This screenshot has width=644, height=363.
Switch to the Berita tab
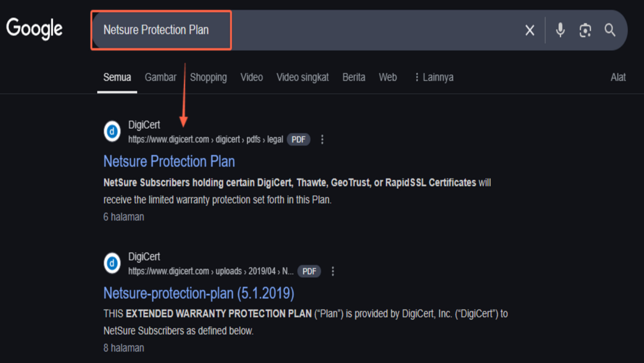point(354,77)
